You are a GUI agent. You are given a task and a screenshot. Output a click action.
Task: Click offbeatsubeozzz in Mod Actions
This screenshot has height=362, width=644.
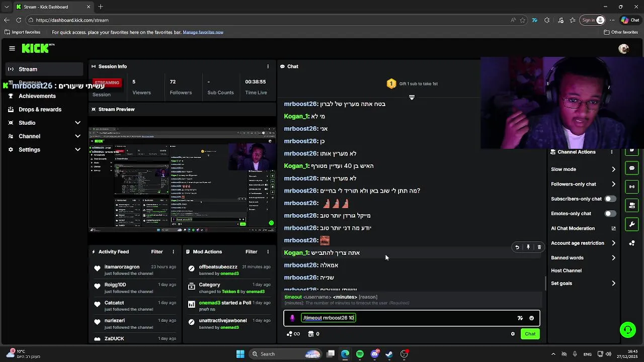tap(218, 267)
